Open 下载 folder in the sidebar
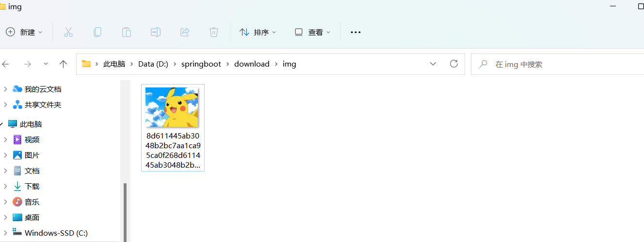 (x=32, y=186)
